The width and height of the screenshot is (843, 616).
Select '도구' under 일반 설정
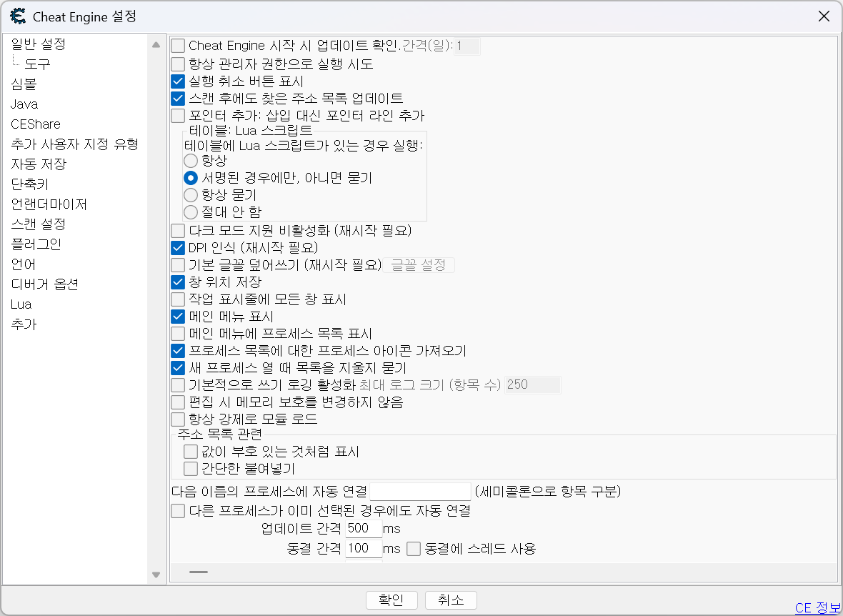click(38, 64)
